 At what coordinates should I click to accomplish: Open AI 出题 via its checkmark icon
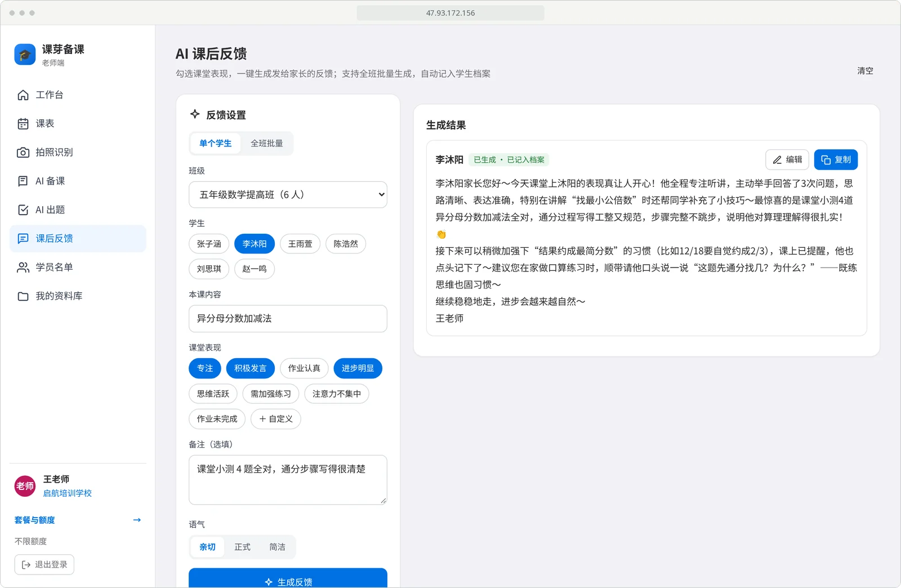(x=23, y=210)
